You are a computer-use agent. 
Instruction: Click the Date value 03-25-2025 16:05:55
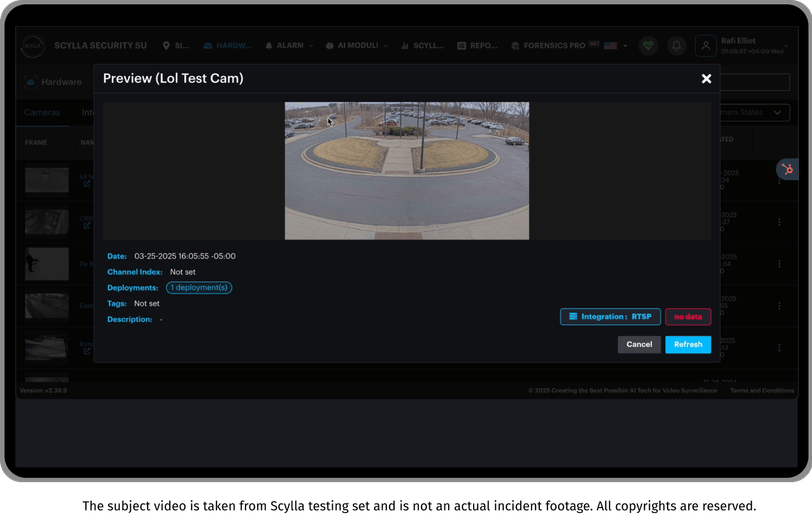click(x=185, y=256)
